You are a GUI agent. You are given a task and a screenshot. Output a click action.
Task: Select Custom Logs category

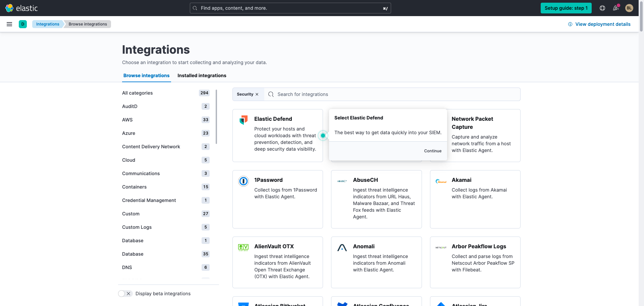(166, 227)
